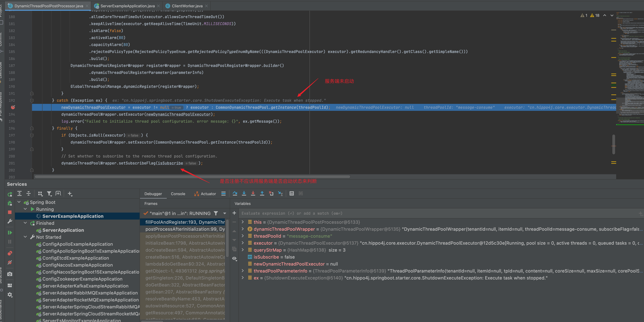This screenshot has width=644, height=322.
Task: Collapse the Not Started services group
Action: pos(25,237)
